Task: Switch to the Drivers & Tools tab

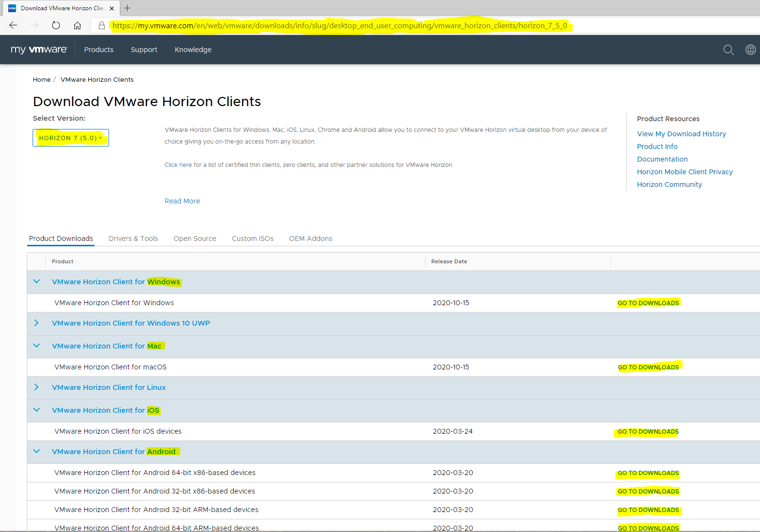Action: point(133,238)
